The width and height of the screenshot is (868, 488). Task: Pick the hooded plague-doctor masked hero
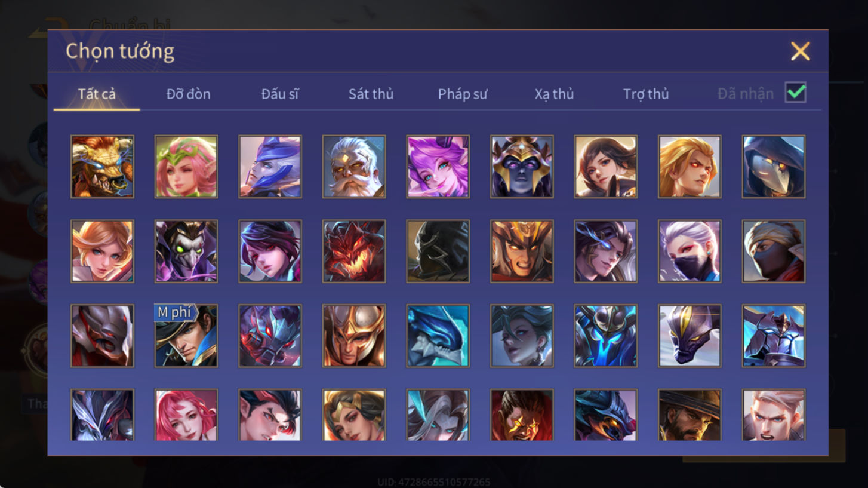click(x=774, y=166)
